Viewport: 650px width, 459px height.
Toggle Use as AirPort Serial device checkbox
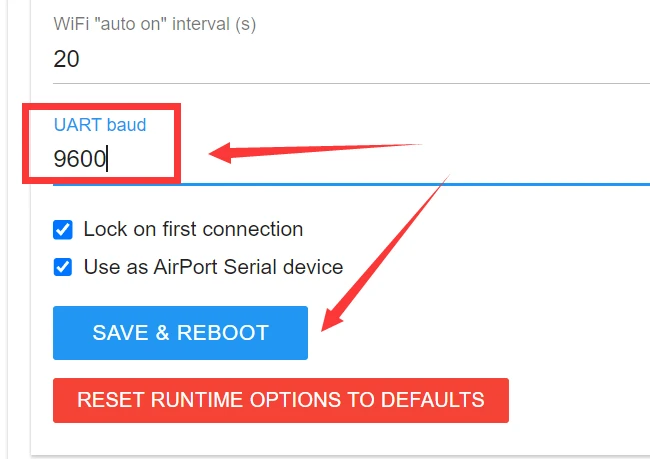click(x=63, y=267)
